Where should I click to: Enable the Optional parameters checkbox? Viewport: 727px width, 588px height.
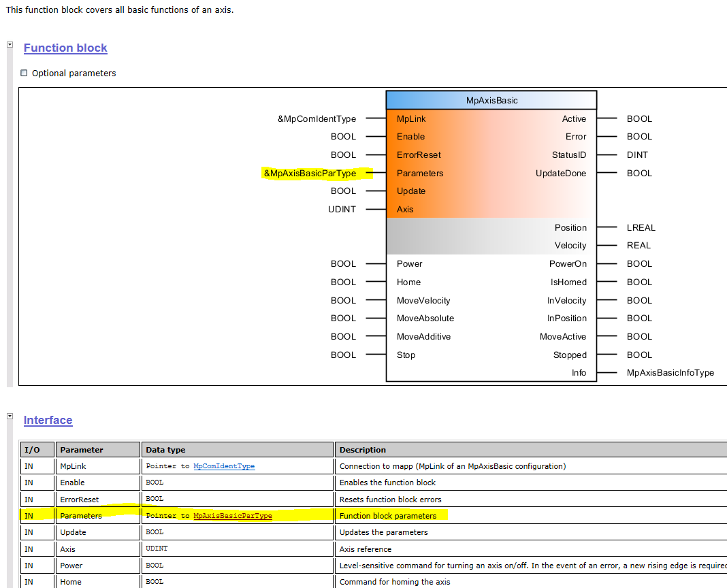click(24, 73)
